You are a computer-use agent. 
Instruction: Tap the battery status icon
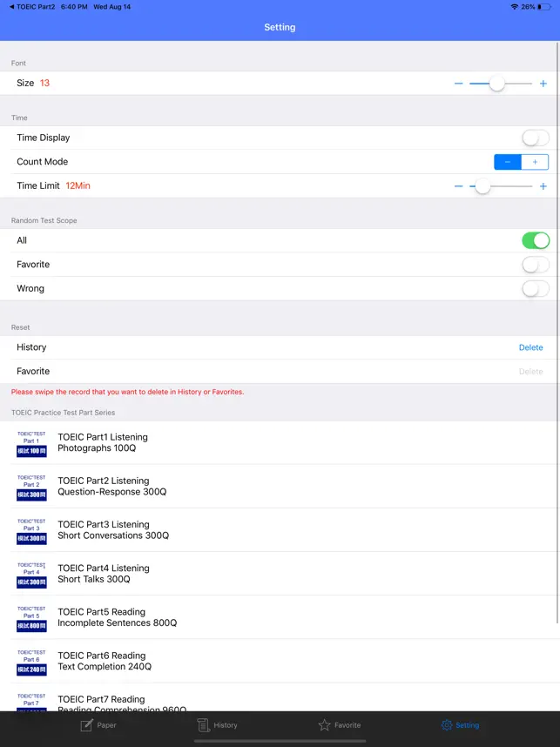544,7
